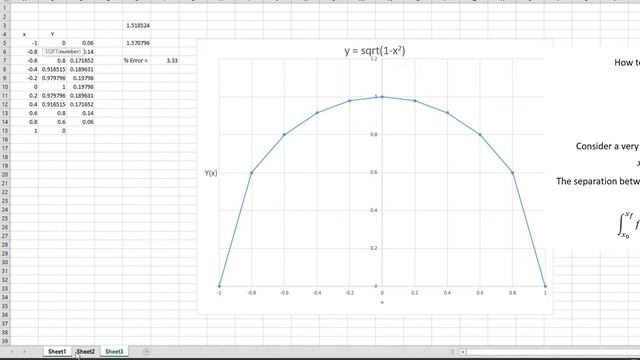
Task: Select the x value -1 in row 5
Action: [24, 43]
